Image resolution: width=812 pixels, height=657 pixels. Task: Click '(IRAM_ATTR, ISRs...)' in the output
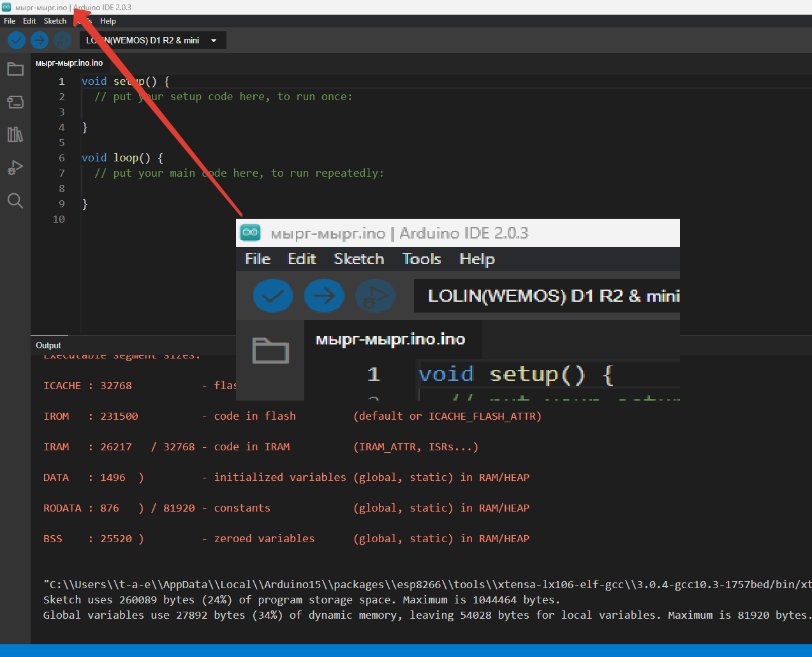pyautogui.click(x=415, y=447)
